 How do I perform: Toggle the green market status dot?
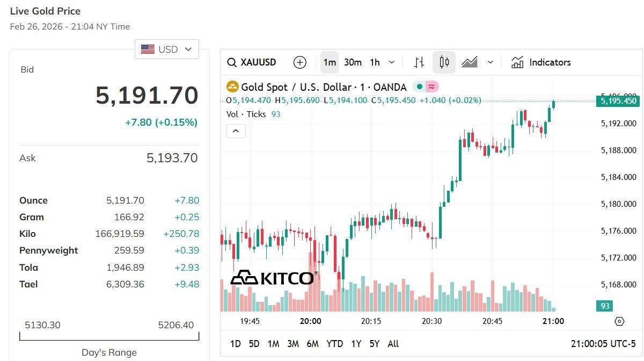420,86
